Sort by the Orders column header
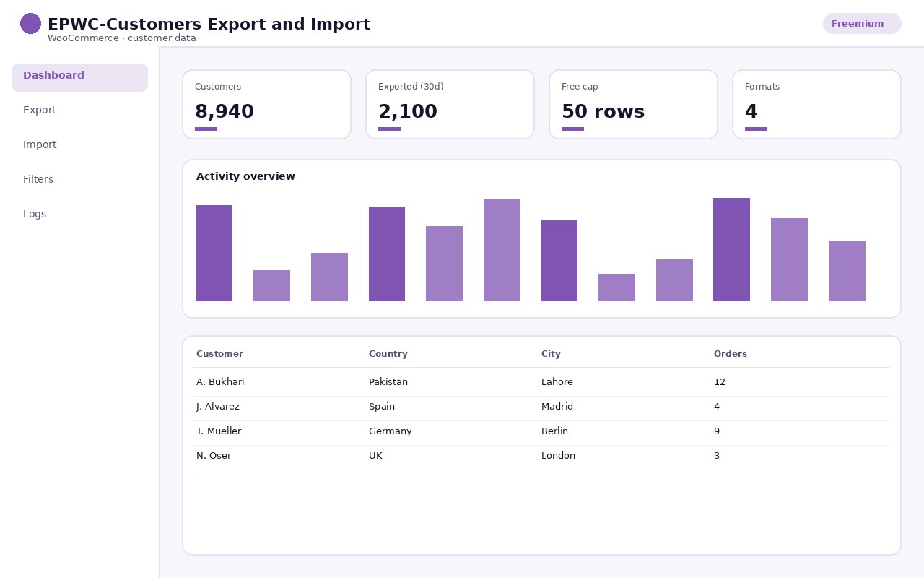924x578 pixels. point(731,354)
